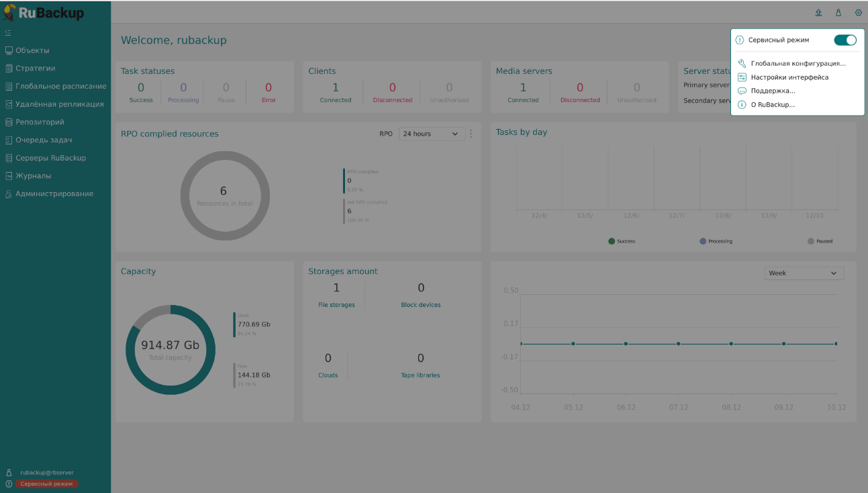Click the wrench icon for Глобальная конфигурация
This screenshot has width=868, height=493.
point(742,64)
